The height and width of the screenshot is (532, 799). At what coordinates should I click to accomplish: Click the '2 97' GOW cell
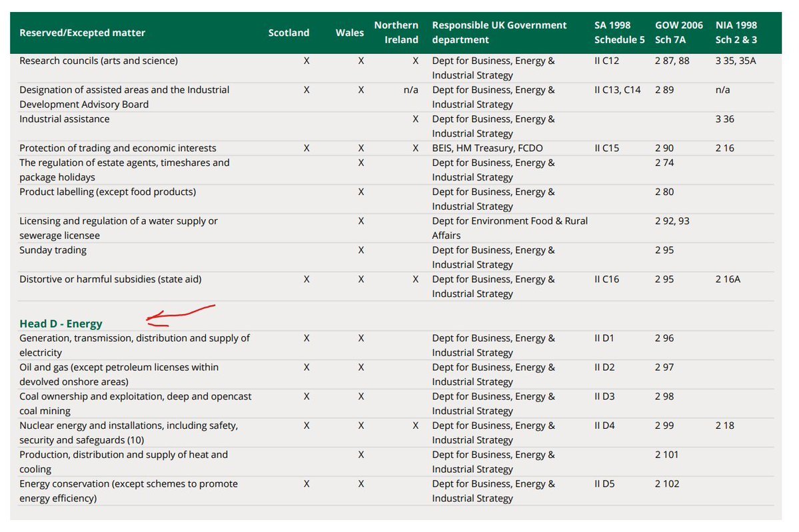pyautogui.click(x=664, y=367)
